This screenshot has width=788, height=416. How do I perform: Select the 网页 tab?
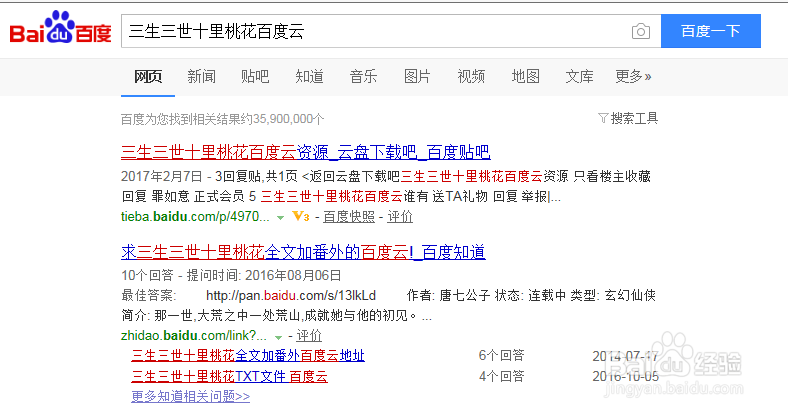[x=148, y=77]
